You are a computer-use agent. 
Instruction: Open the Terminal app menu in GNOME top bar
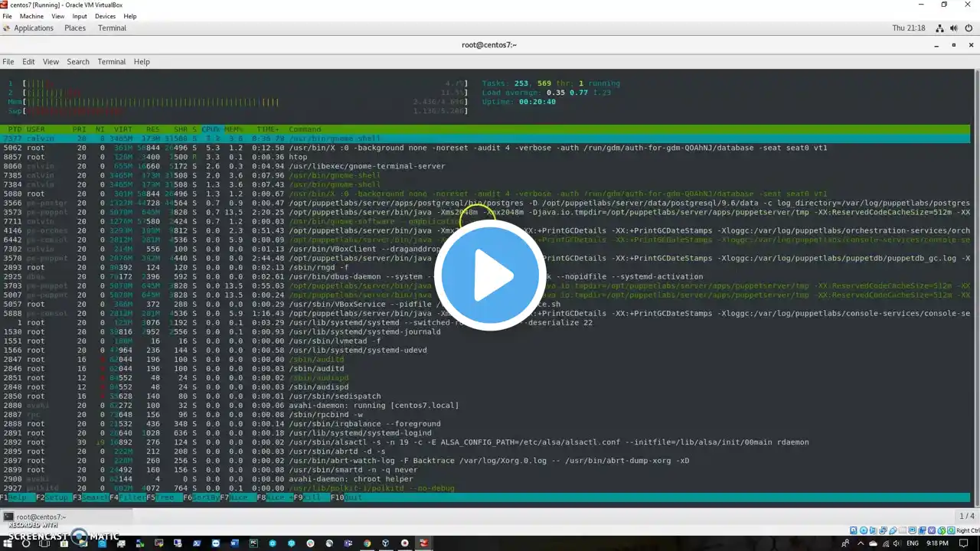click(x=112, y=28)
